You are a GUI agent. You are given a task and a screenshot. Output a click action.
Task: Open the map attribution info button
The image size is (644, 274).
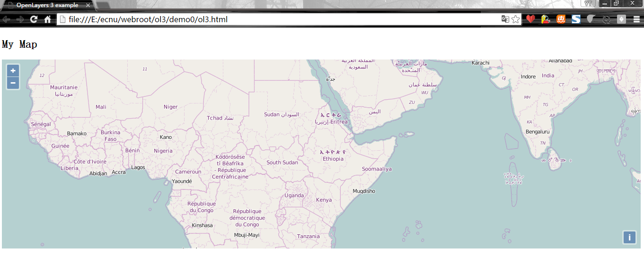tap(629, 237)
